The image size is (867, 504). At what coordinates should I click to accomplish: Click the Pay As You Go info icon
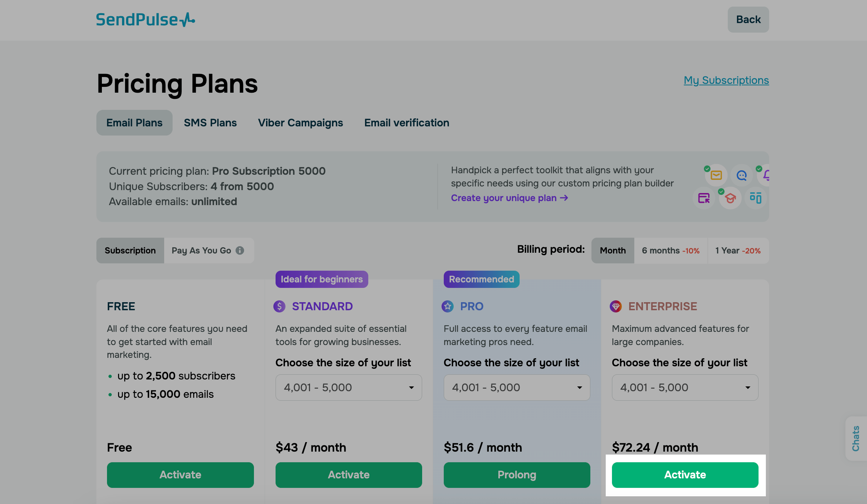[x=240, y=251]
